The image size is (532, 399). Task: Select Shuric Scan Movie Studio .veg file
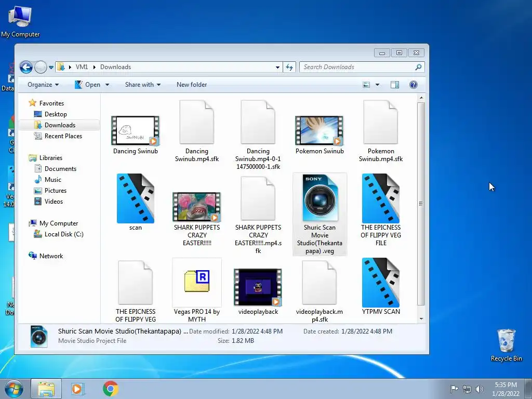(320, 214)
